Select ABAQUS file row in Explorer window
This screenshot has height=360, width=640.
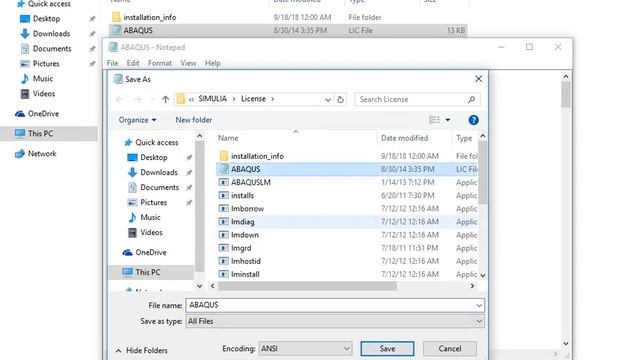click(288, 30)
